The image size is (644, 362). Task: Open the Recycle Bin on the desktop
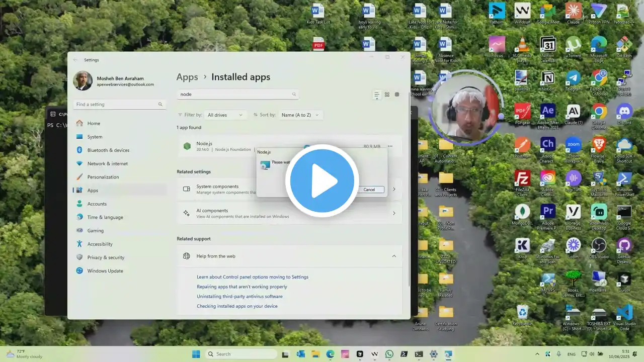pos(522,315)
